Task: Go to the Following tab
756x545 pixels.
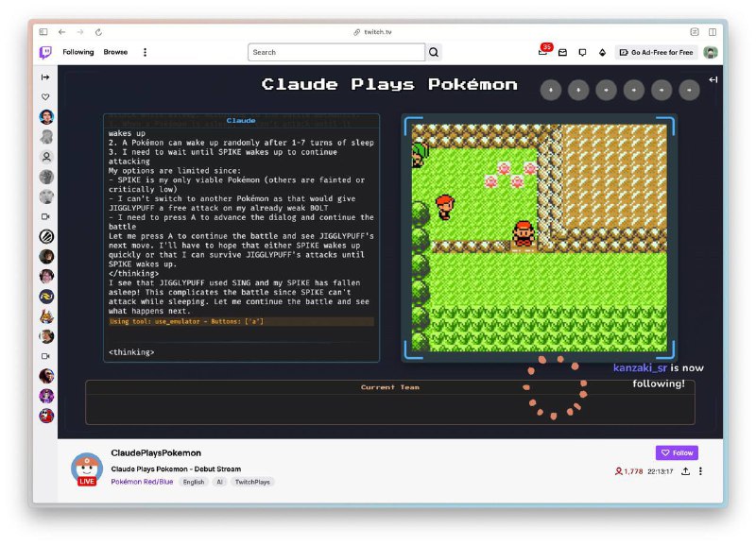Action: (x=78, y=53)
